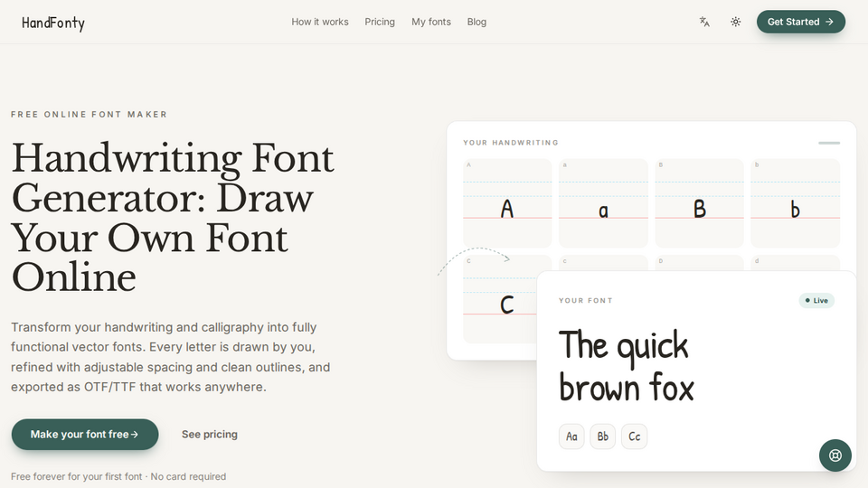
Task: Click Make your font free button
Action: [x=85, y=435]
